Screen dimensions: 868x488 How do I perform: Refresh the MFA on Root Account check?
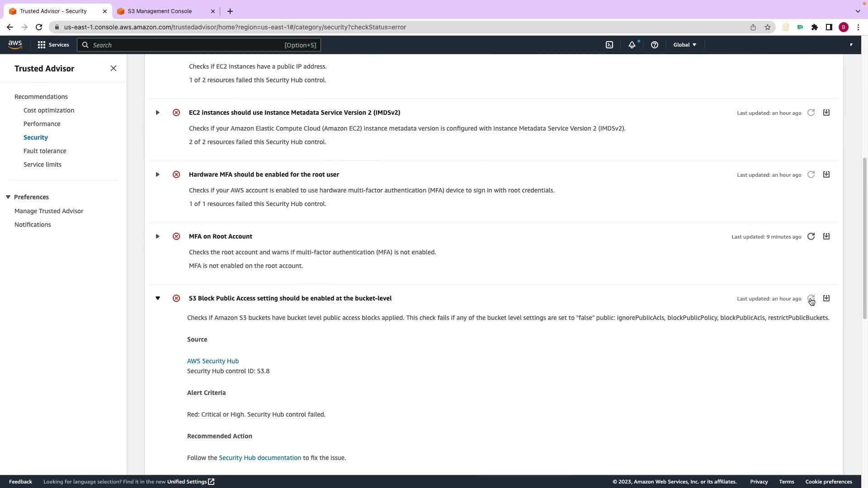pyautogui.click(x=811, y=236)
